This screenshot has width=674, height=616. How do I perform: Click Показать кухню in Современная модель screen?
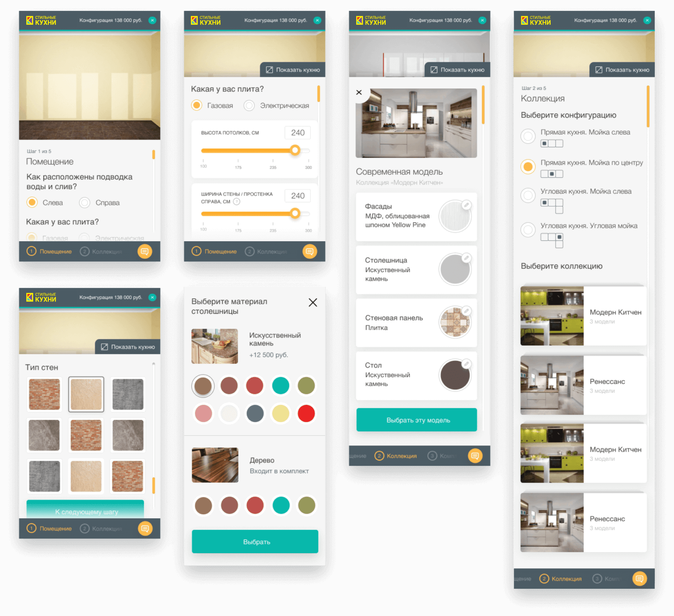(457, 70)
